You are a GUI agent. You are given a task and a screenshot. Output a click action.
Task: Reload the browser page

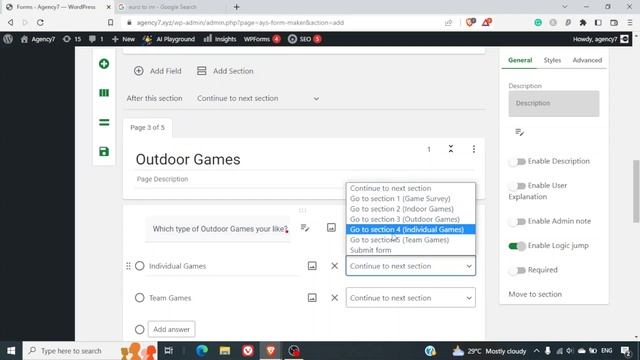[40, 22]
